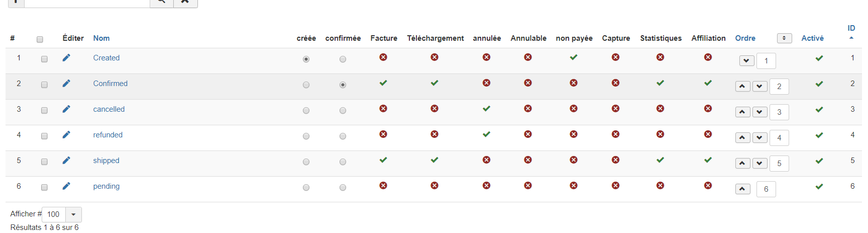
Task: Check the select-all checkbox in header
Action: point(40,39)
